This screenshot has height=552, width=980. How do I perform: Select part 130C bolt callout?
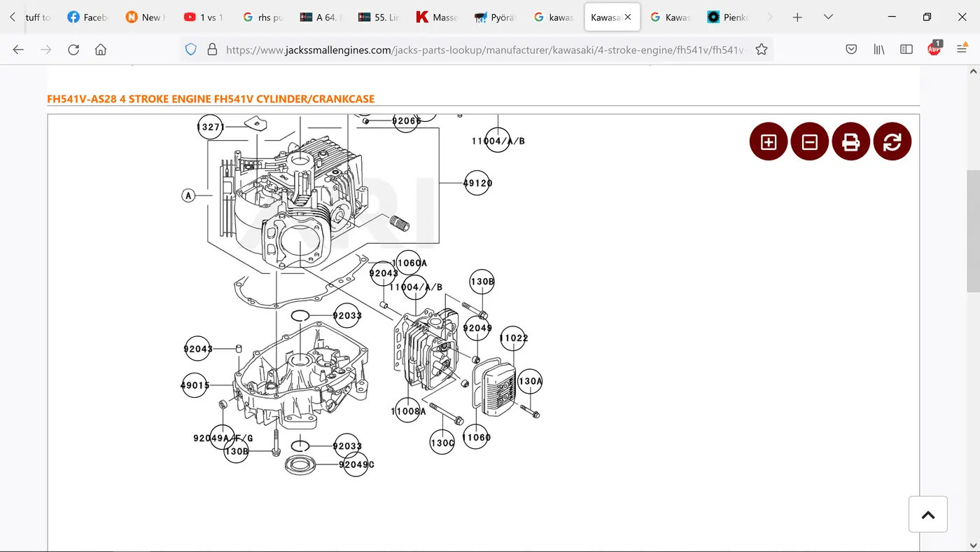pyautogui.click(x=442, y=442)
